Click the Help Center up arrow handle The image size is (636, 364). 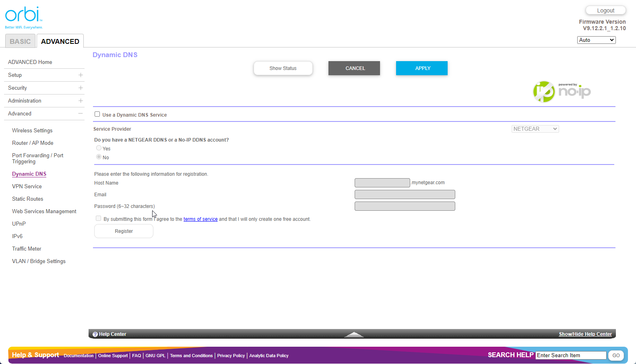[x=354, y=335]
